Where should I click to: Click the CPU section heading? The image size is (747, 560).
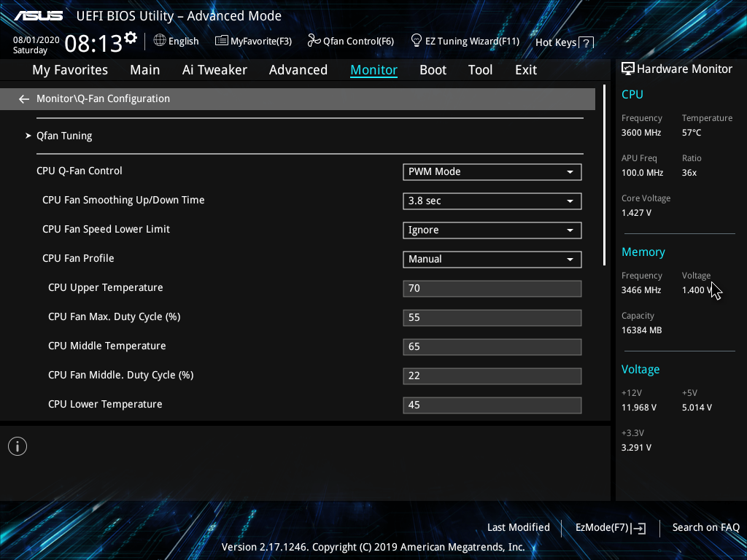coord(632,95)
